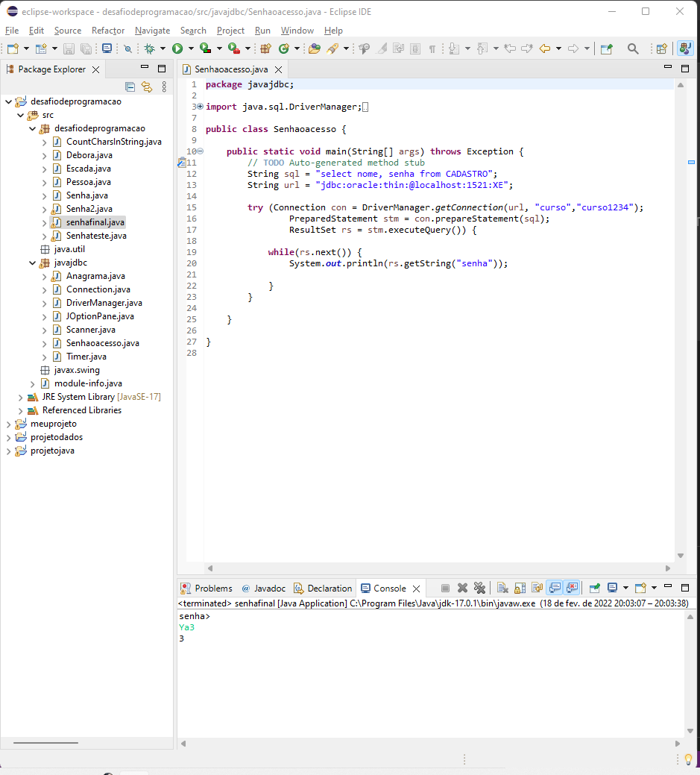Viewport: 700px width, 775px height.
Task: Click the Previous Annotation icon
Action: click(x=482, y=48)
